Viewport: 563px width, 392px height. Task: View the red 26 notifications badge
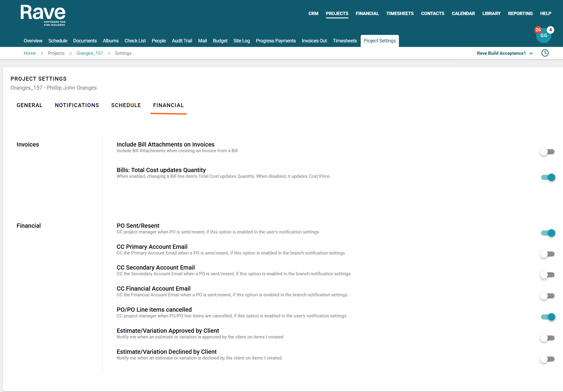(538, 30)
